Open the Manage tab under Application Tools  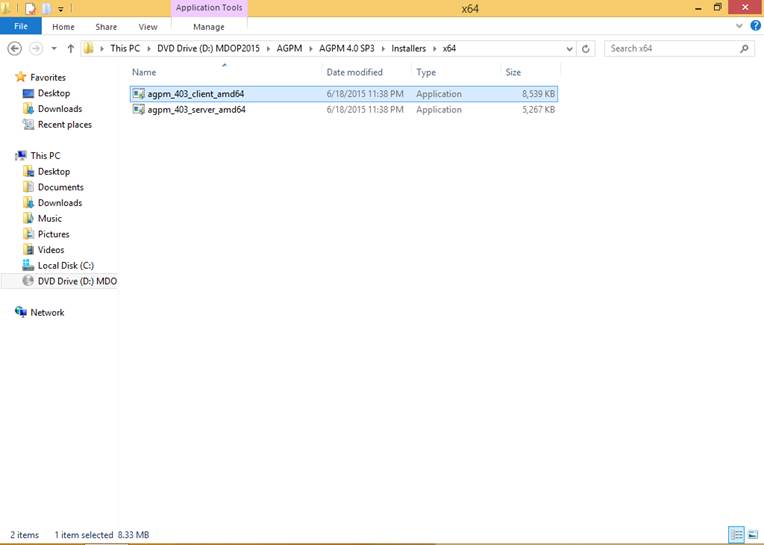(209, 27)
